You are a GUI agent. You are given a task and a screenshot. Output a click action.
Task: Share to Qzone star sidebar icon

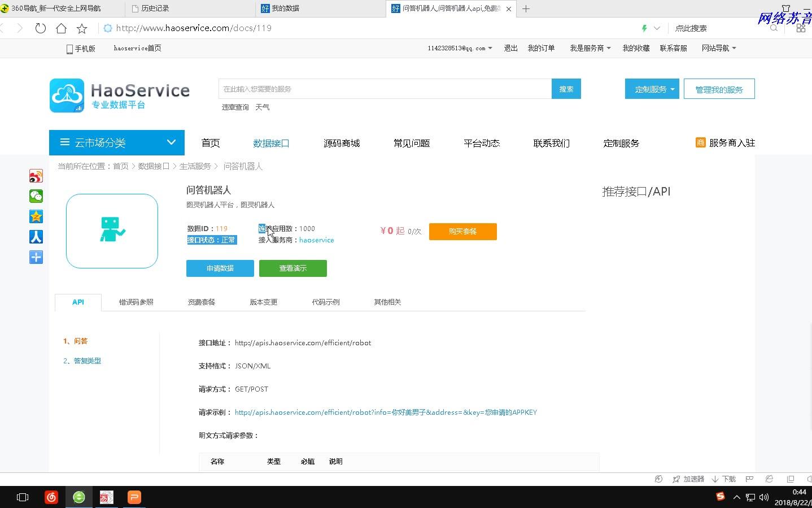36,216
